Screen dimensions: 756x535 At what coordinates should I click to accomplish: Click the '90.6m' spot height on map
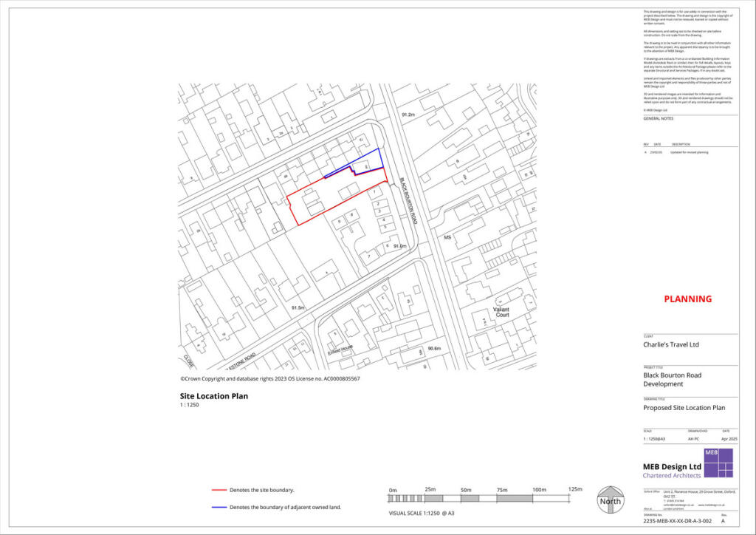pos(434,348)
